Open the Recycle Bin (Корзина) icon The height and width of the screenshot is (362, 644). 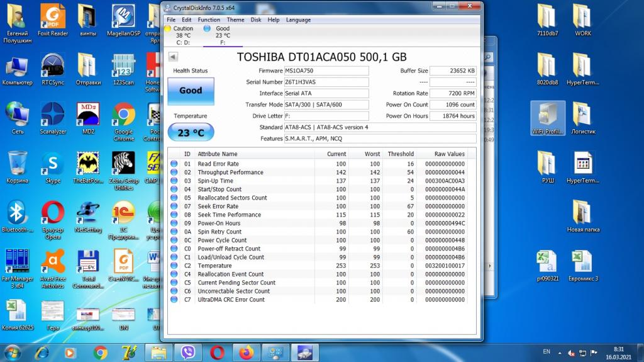click(x=17, y=167)
